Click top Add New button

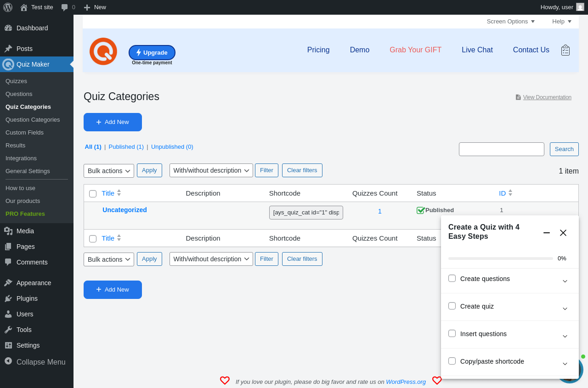[x=113, y=122]
